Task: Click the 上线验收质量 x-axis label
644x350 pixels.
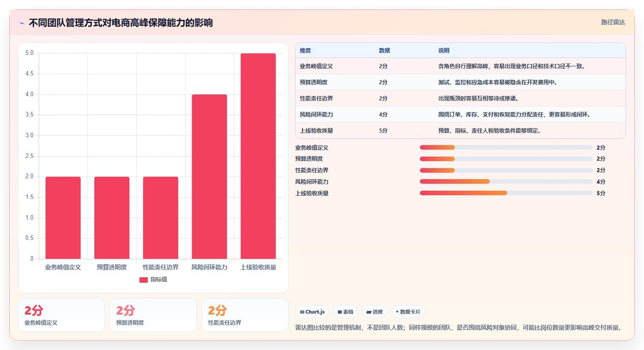Action: point(258,267)
